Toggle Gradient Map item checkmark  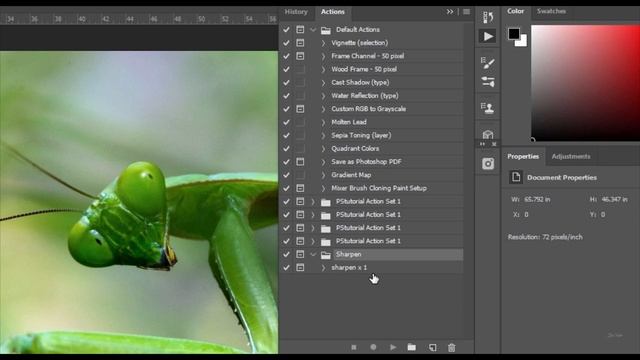286,175
